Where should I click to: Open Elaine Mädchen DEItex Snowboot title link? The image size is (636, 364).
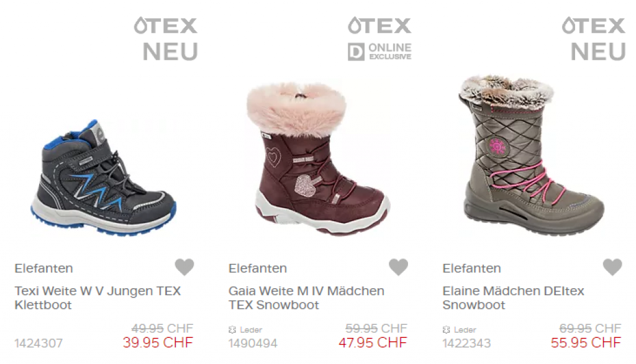point(513,298)
